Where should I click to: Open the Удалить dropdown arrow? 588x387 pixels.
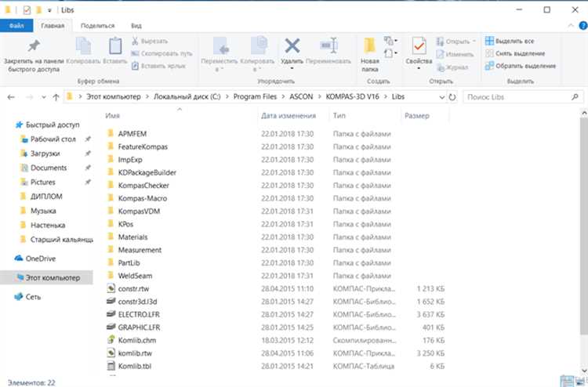pos(292,69)
